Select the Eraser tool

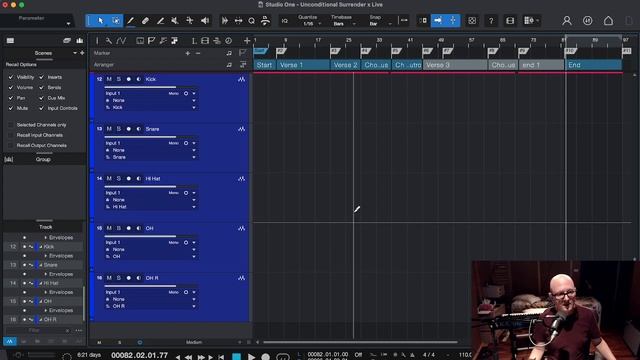click(145, 21)
